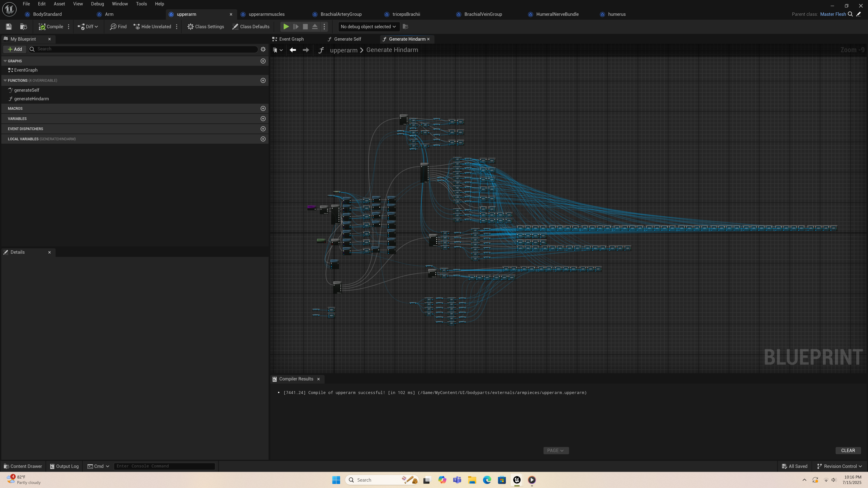Save the blueprint with the floppy disk icon

point(9,27)
